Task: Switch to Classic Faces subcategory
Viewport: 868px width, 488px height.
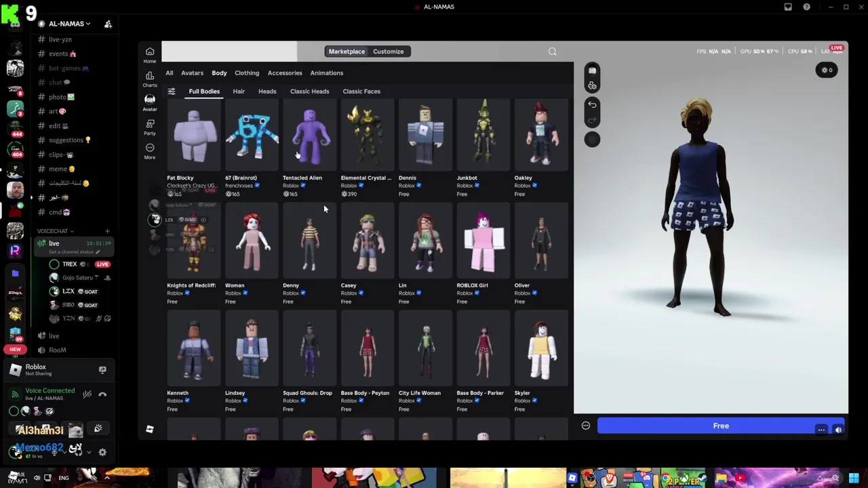Action: pos(361,91)
